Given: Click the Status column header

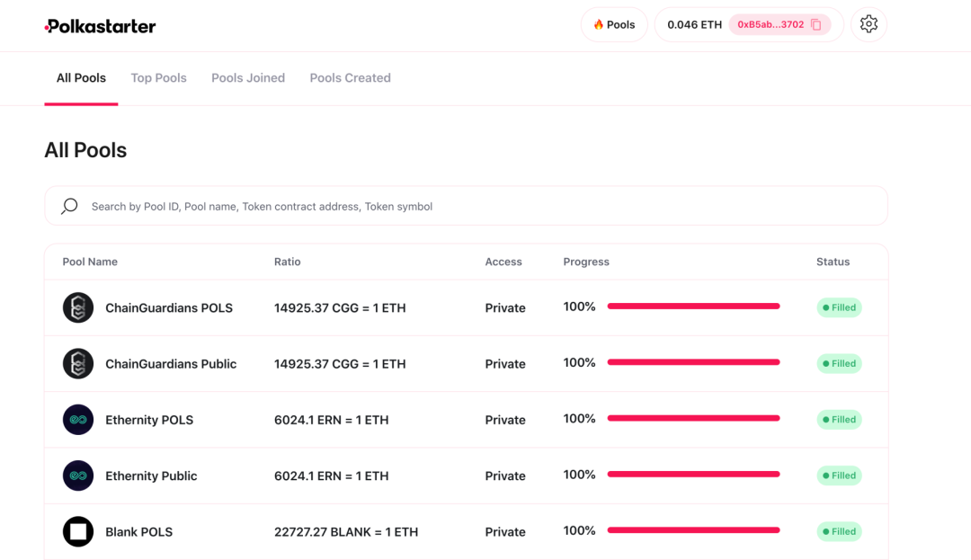Looking at the screenshot, I should (833, 262).
